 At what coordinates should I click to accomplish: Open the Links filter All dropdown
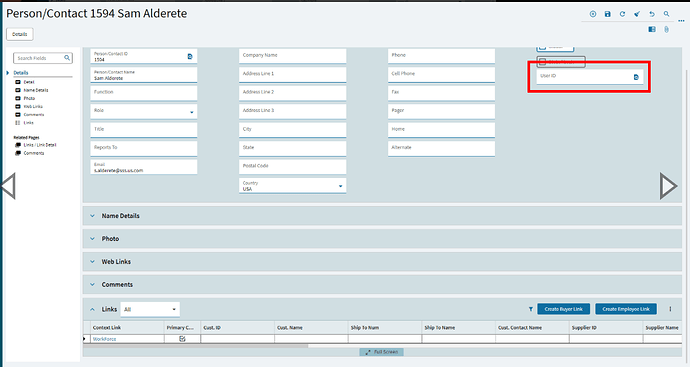click(x=150, y=309)
